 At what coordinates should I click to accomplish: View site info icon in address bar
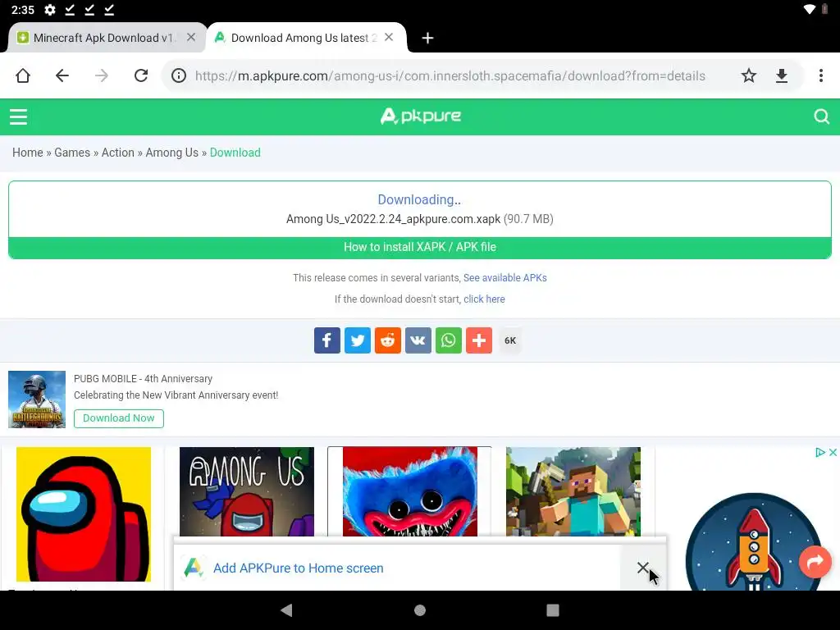[x=179, y=75]
